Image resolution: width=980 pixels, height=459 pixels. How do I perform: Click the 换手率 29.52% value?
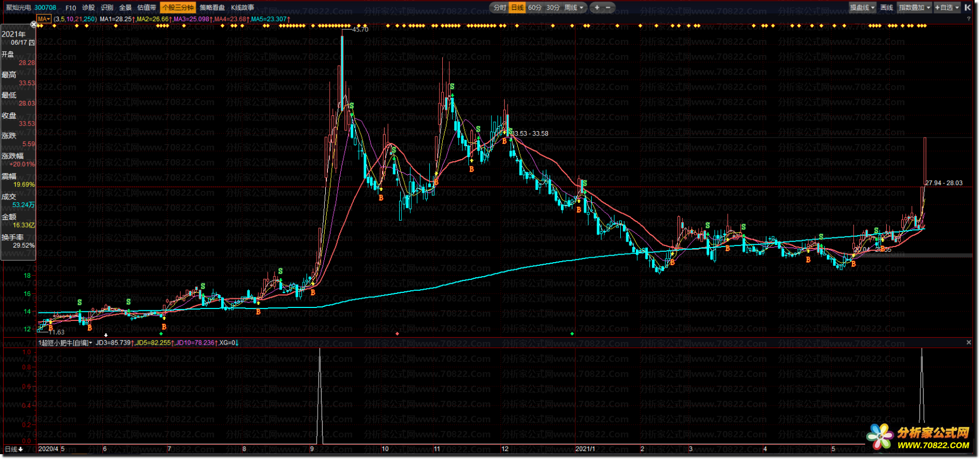click(x=24, y=245)
